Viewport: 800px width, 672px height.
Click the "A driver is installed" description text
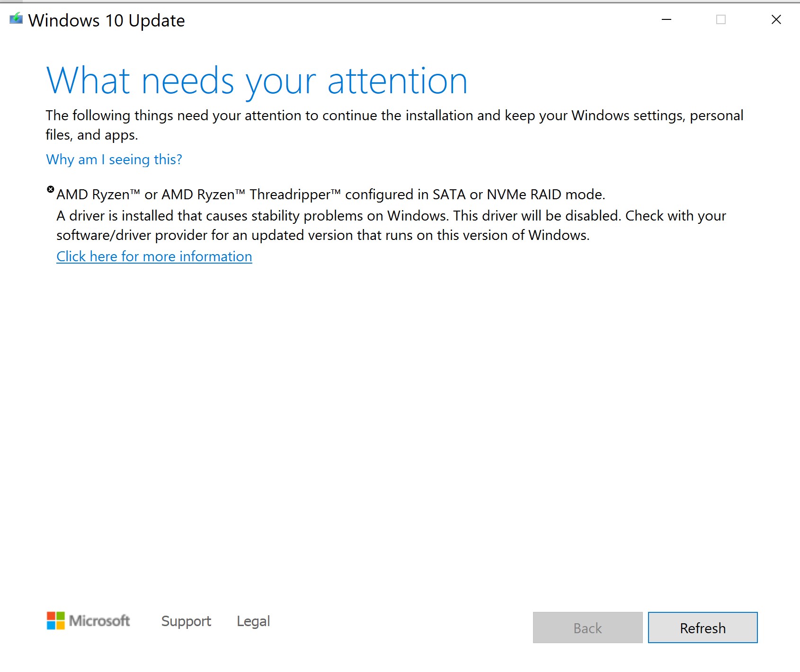[391, 225]
